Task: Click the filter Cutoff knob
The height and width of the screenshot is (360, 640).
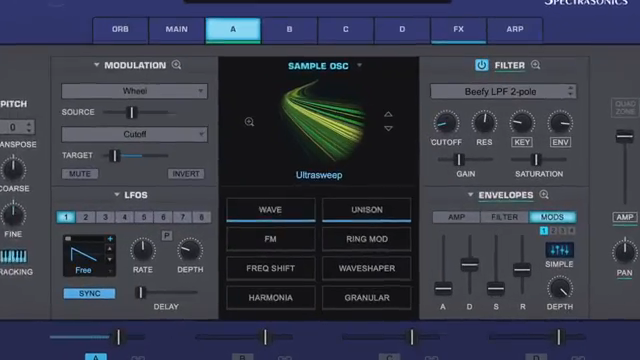Action: click(446, 123)
